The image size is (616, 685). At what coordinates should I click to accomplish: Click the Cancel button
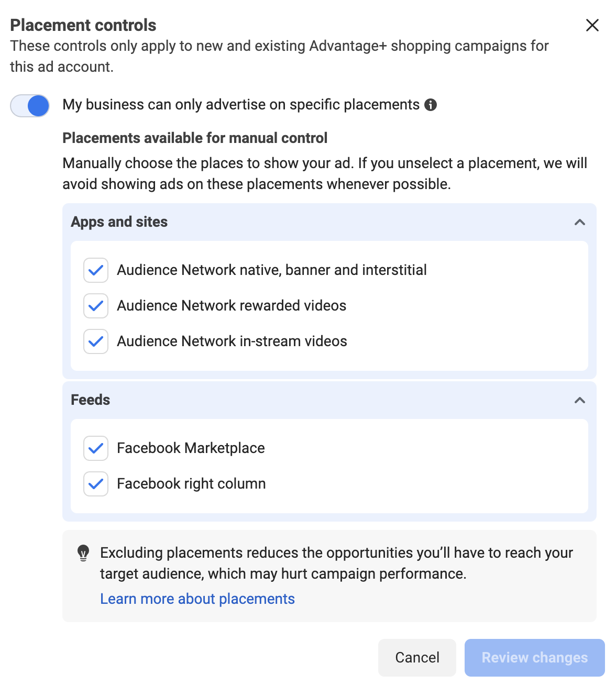(417, 658)
